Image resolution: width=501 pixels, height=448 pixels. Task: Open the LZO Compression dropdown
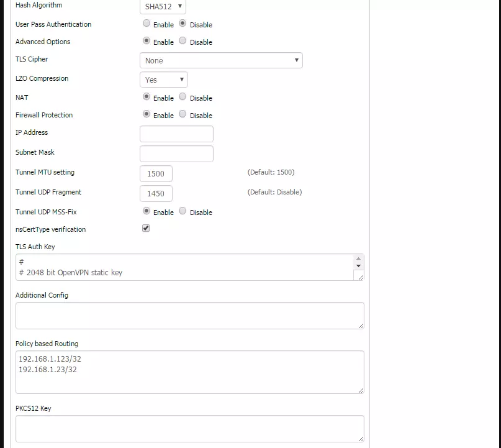coord(163,80)
